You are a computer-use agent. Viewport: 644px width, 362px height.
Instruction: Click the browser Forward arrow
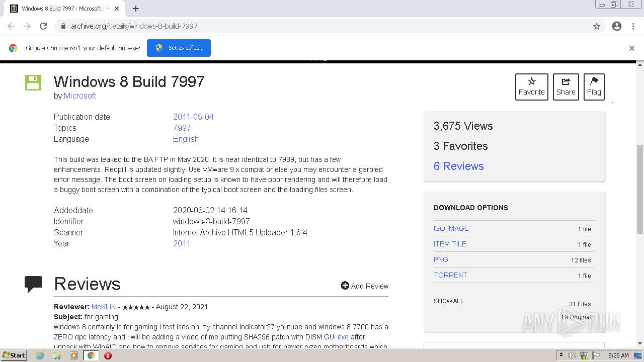click(x=27, y=26)
